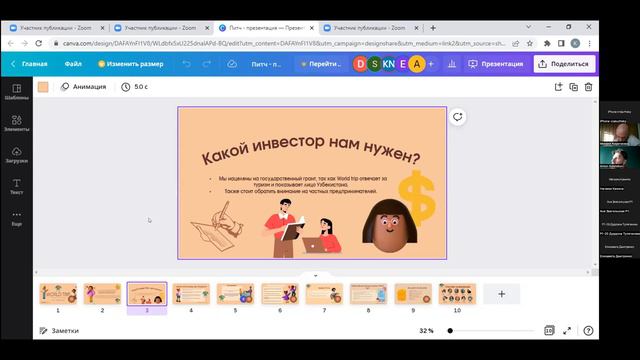Open the Chrome profile avatar
The width and height of the screenshot is (640, 360).
(x=575, y=43)
